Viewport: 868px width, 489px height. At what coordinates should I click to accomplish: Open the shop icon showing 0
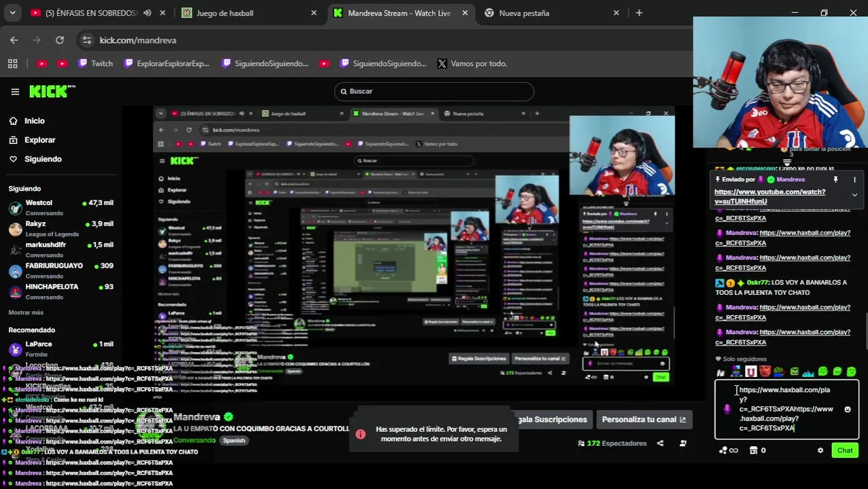758,450
